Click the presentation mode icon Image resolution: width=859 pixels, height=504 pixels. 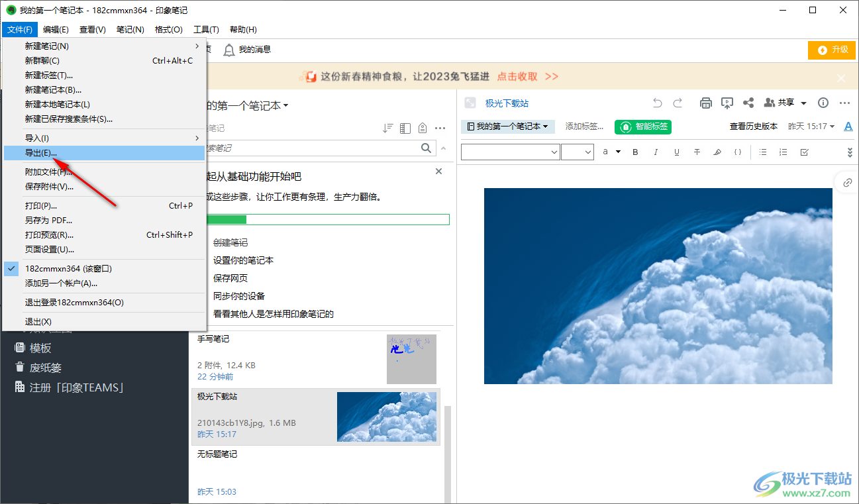727,103
